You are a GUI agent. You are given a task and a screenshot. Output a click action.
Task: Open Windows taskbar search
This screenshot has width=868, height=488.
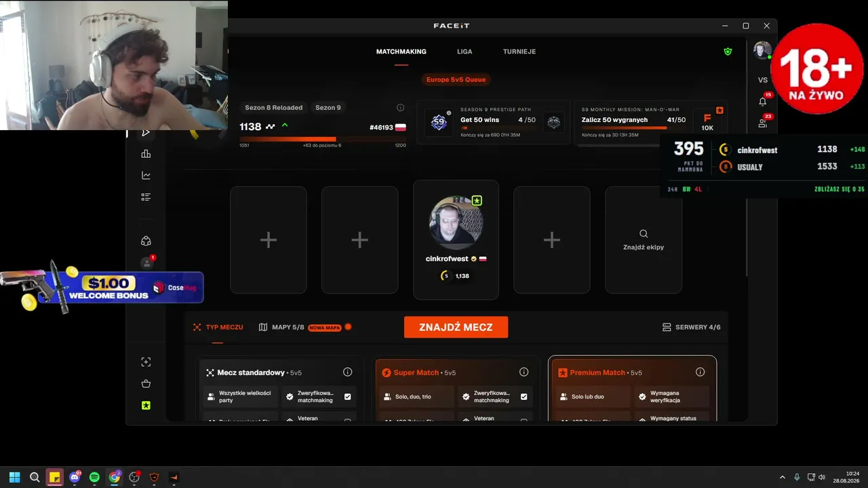point(35,477)
